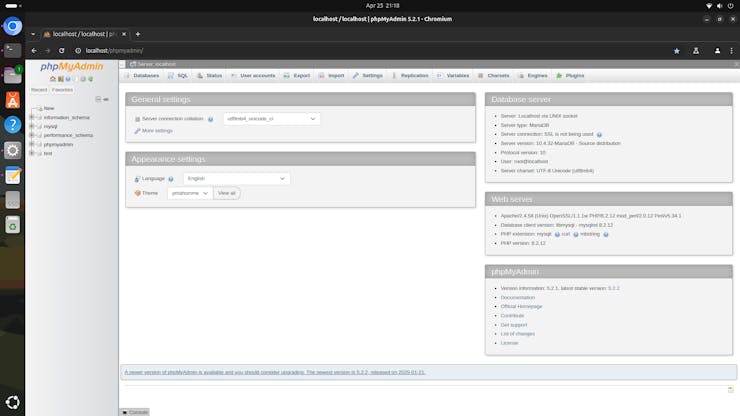Expand the performance_schema database node
The image size is (740, 416).
[32, 135]
